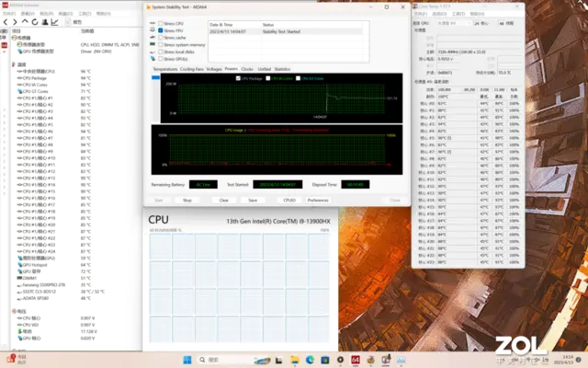Enable the Stress local disks checkbox
The image size is (588, 368).
click(x=161, y=52)
